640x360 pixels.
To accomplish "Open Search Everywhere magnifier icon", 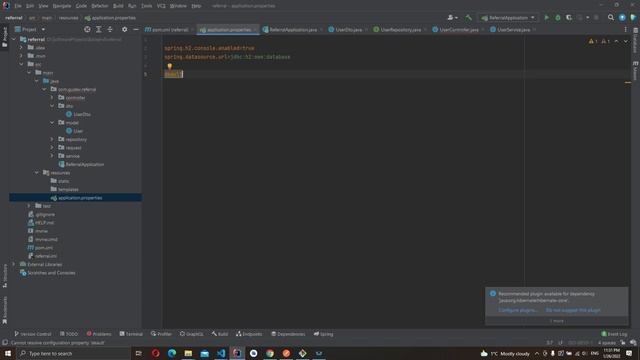I will [x=611, y=18].
